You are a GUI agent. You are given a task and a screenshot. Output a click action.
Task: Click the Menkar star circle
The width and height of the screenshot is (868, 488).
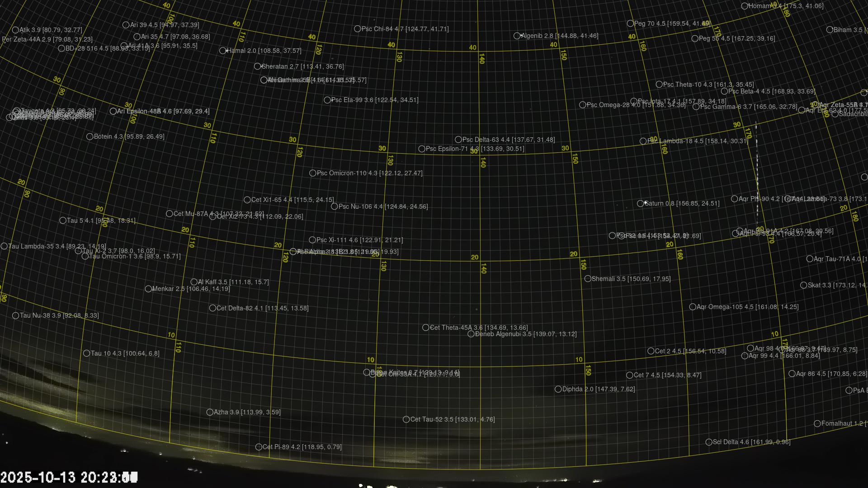point(148,289)
